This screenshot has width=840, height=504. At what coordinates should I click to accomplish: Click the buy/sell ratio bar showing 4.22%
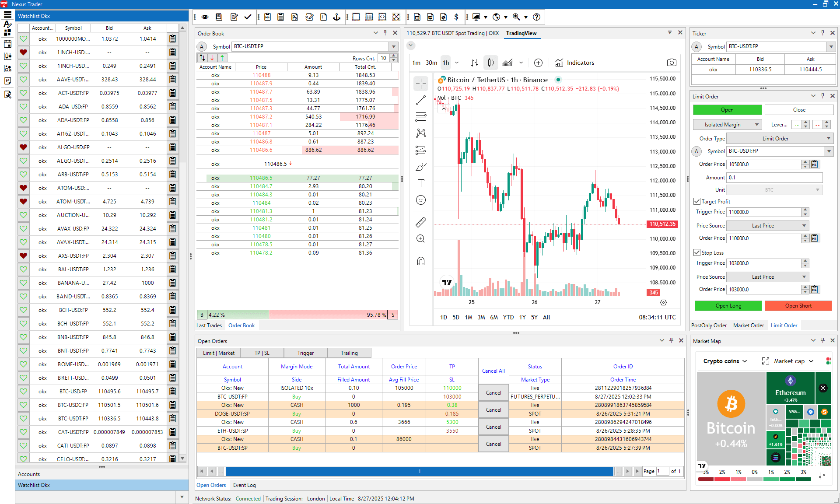(x=232, y=315)
